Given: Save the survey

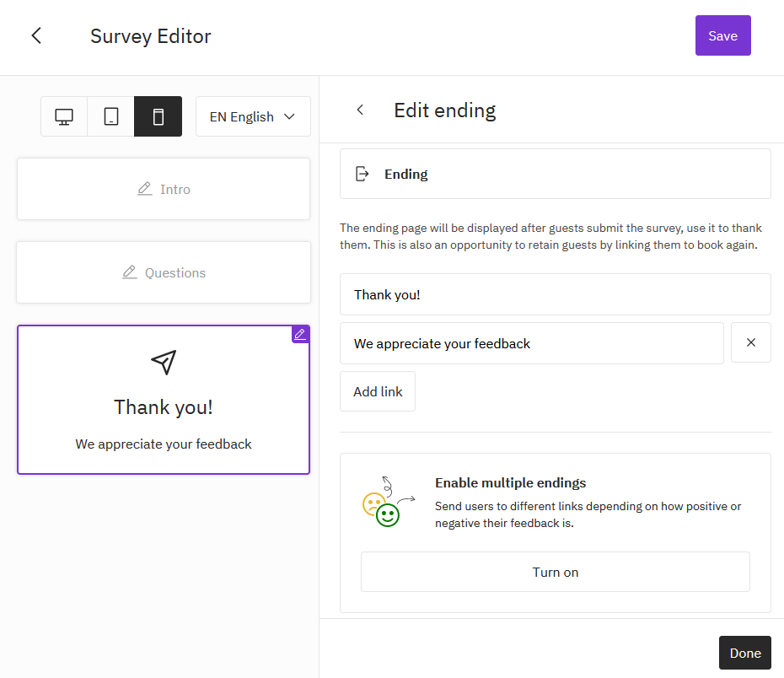Looking at the screenshot, I should tap(722, 35).
